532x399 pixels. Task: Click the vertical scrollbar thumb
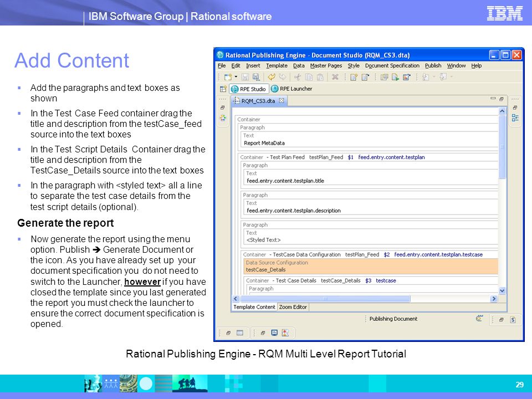pos(502,147)
